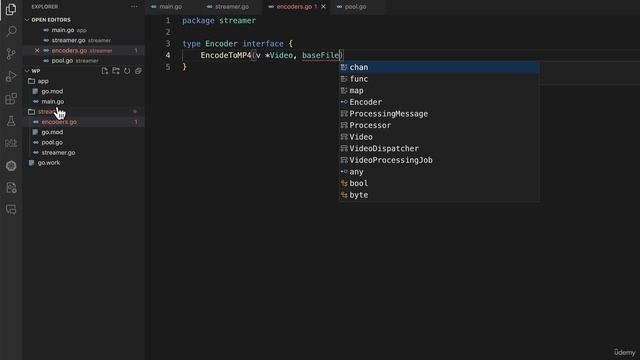
Task: Select streamer.go in Open Editors
Action: click(x=69, y=40)
